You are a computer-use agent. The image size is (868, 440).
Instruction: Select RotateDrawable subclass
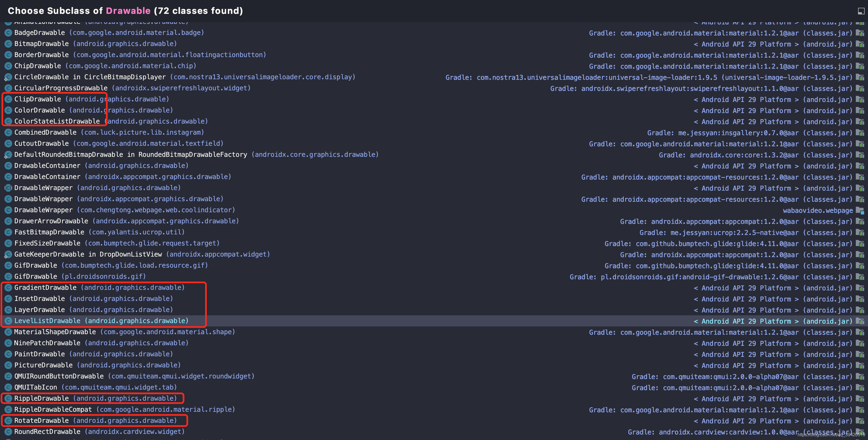(434, 421)
